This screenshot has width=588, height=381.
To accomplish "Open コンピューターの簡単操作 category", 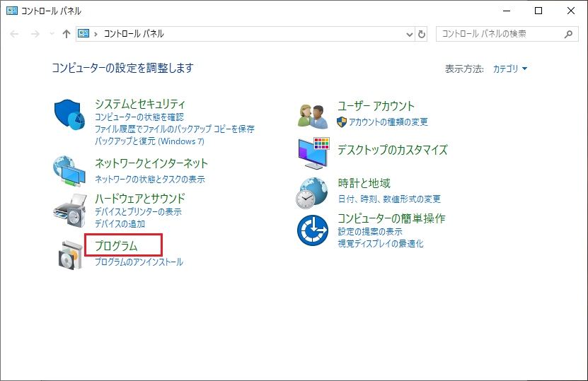I will [391, 218].
